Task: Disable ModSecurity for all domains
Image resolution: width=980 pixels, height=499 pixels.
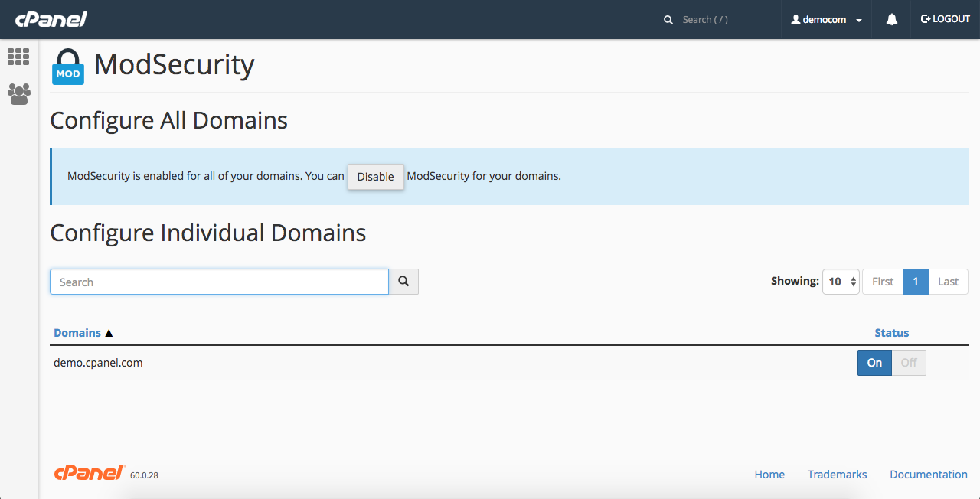Action: tap(375, 177)
